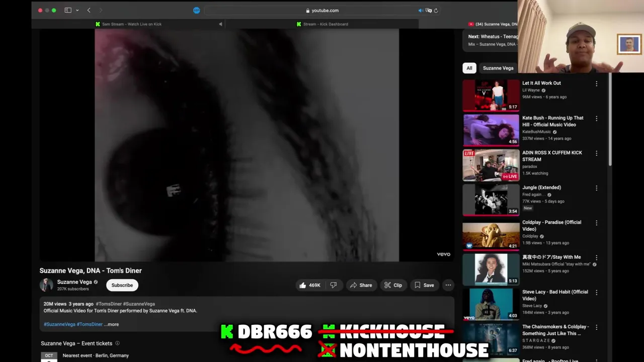Dislike the video with the thumbs down

pyautogui.click(x=334, y=285)
